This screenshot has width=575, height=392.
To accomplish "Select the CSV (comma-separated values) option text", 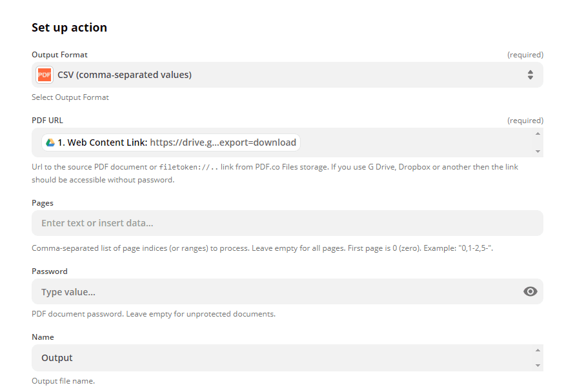I will 125,75.
